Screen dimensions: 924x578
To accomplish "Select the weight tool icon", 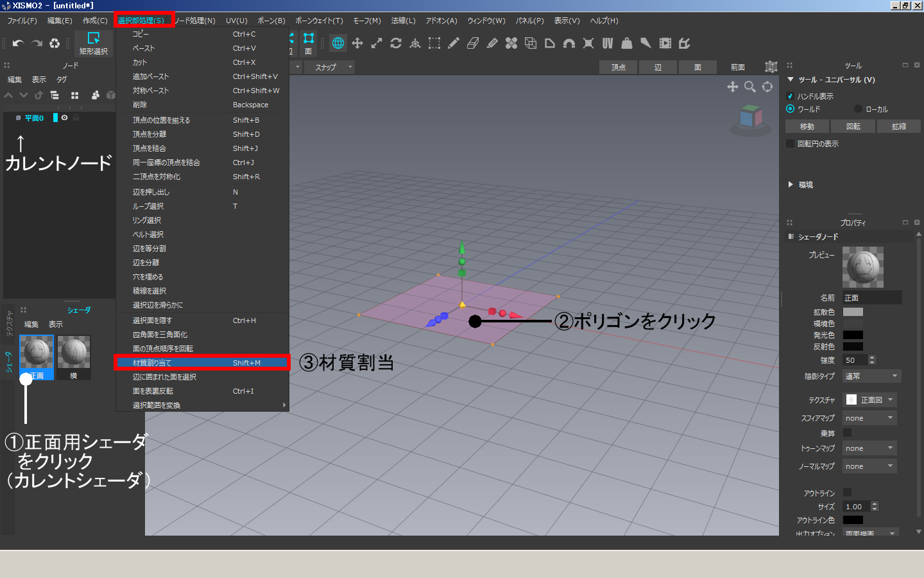I will [x=627, y=43].
